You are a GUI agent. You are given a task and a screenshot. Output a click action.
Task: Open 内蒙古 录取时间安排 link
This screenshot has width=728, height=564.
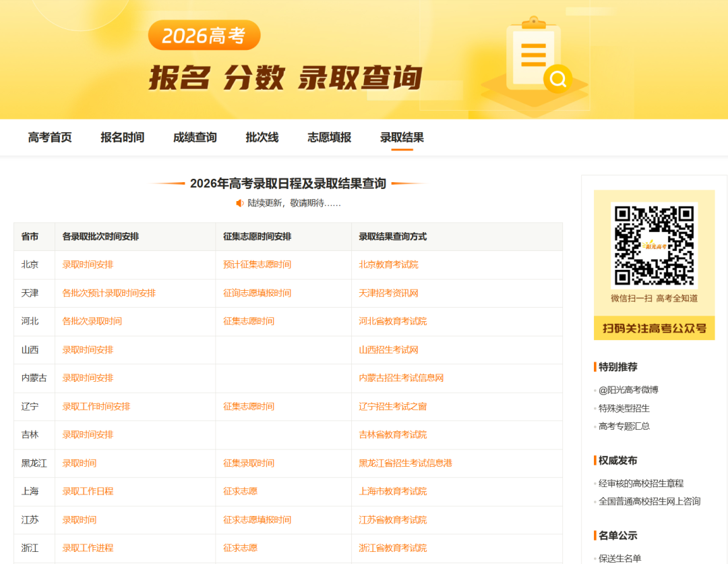point(88,378)
